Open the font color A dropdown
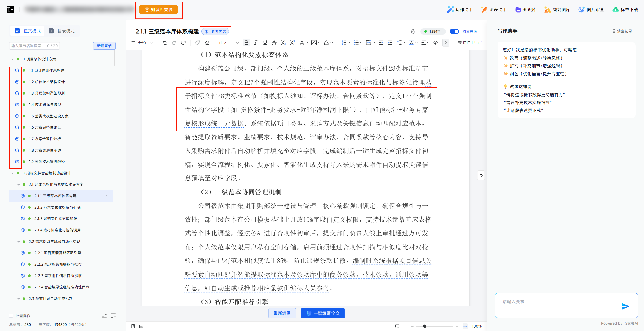The height and width of the screenshot is (331, 644). click(304, 43)
